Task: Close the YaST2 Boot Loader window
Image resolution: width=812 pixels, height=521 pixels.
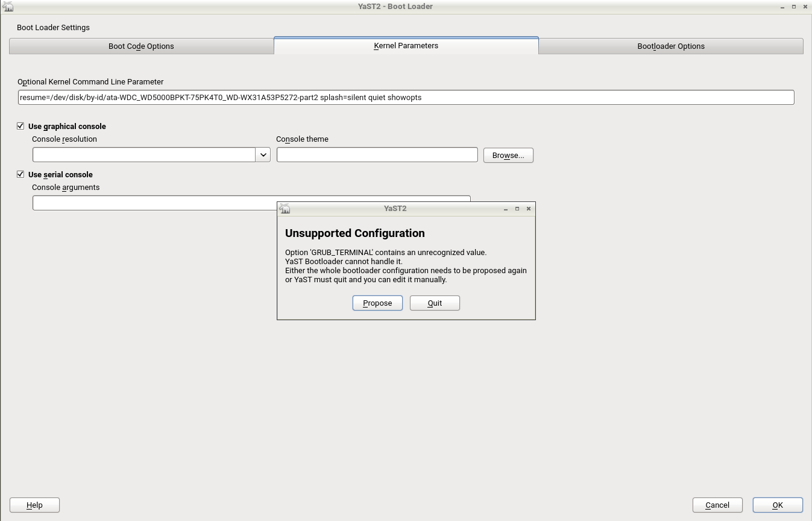Action: tap(805, 7)
